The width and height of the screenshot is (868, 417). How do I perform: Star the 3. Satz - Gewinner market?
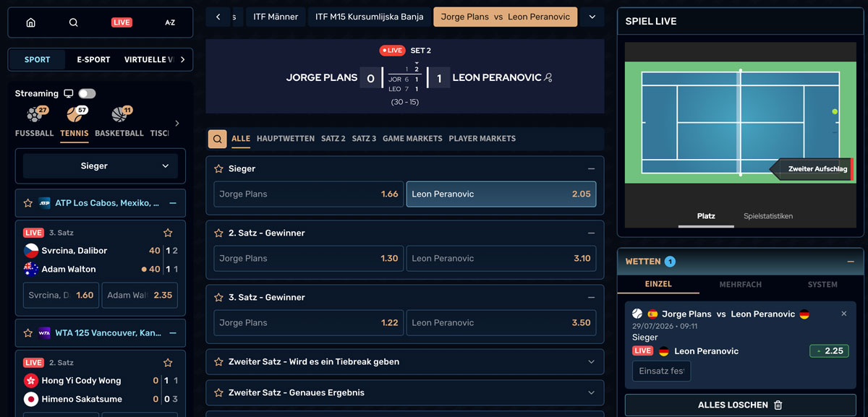tap(218, 297)
